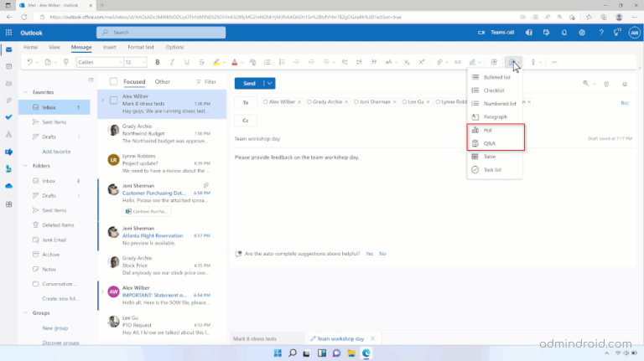Click the blue Send button
644x361 pixels.
249,83
